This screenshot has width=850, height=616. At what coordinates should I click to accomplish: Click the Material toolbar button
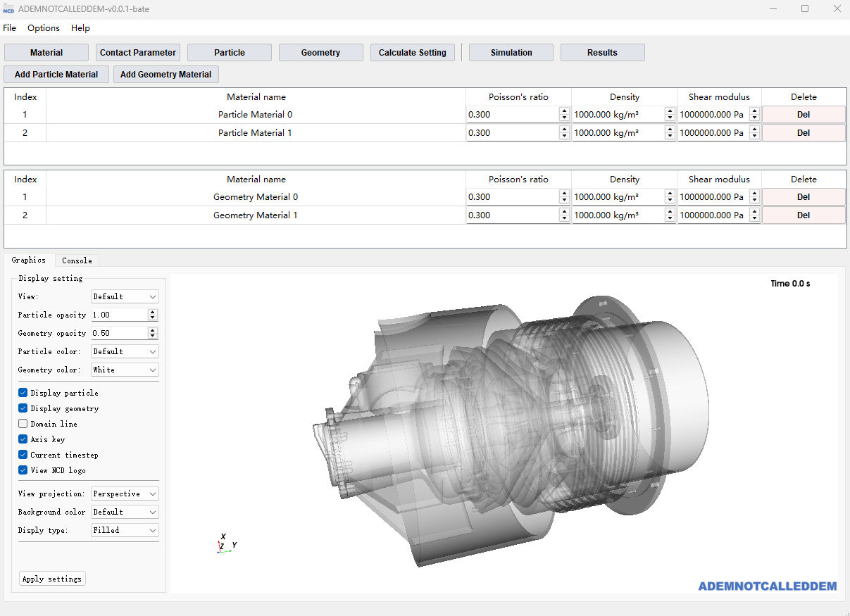click(46, 52)
